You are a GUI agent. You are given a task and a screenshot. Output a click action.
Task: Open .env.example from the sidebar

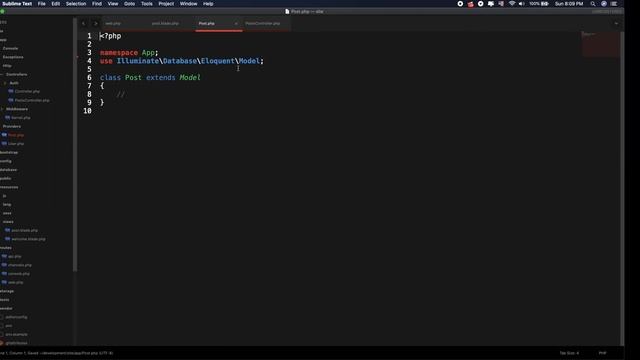[x=16, y=334]
